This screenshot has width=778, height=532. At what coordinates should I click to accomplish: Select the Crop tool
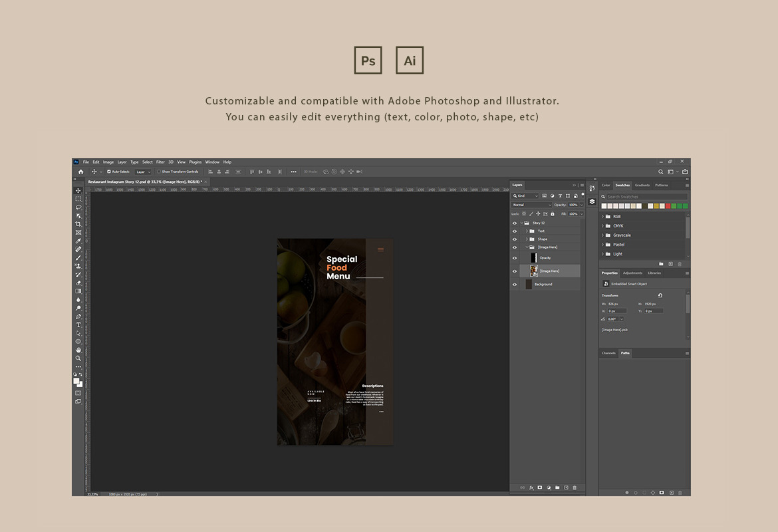click(78, 224)
